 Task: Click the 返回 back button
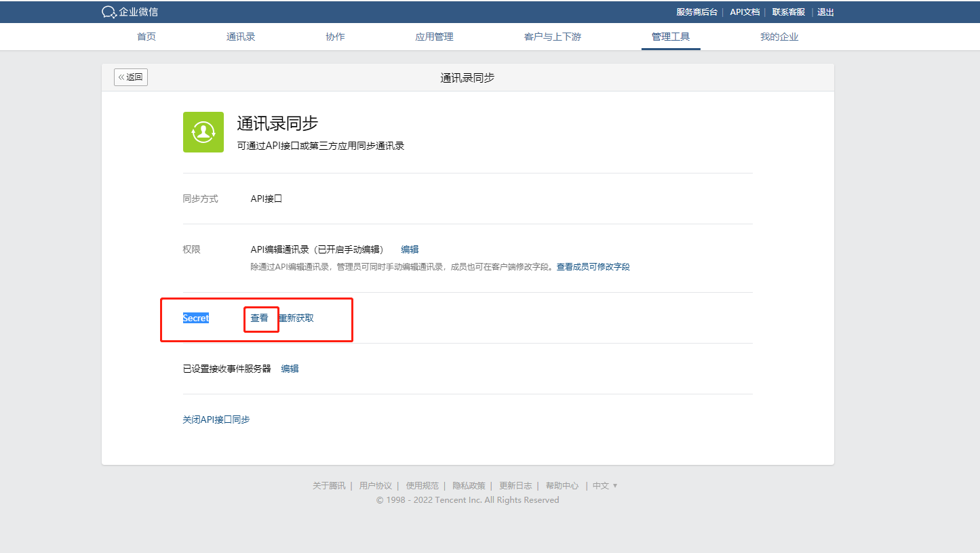tap(131, 77)
